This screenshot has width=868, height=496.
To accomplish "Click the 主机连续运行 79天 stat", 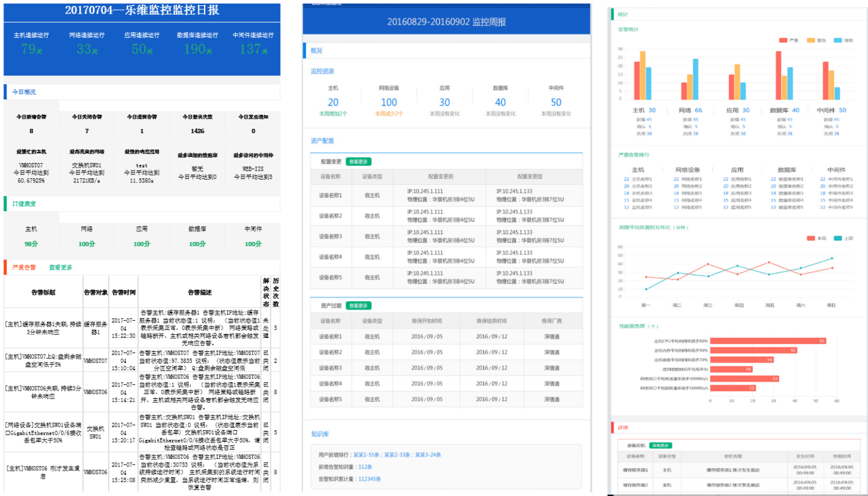I will tap(31, 44).
